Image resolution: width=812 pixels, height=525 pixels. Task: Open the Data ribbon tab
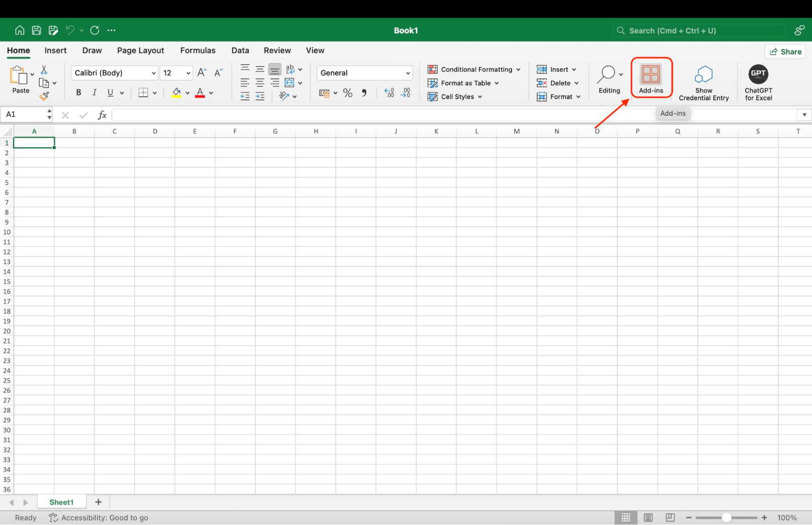point(240,50)
